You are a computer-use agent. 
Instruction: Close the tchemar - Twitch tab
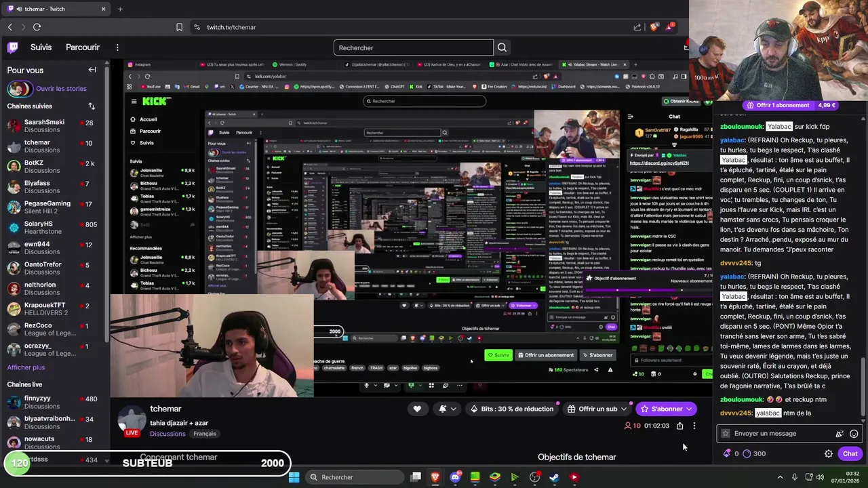click(103, 9)
